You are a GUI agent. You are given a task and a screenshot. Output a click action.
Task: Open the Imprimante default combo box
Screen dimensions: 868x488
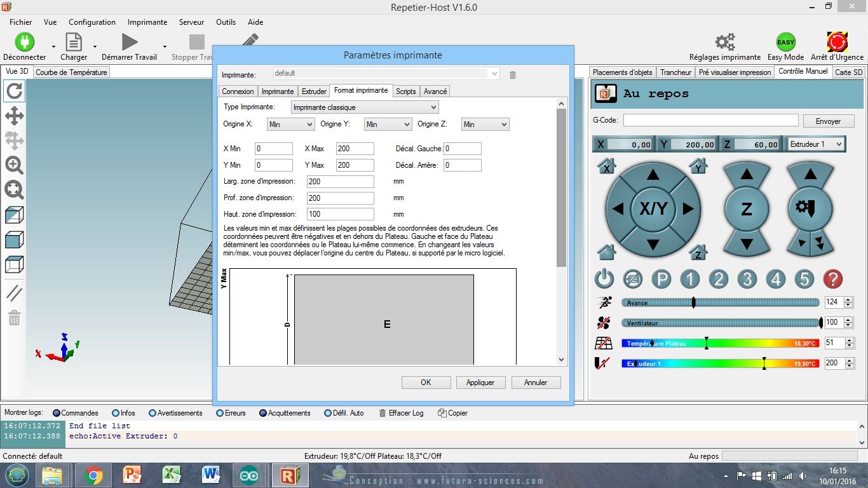pyautogui.click(x=386, y=74)
